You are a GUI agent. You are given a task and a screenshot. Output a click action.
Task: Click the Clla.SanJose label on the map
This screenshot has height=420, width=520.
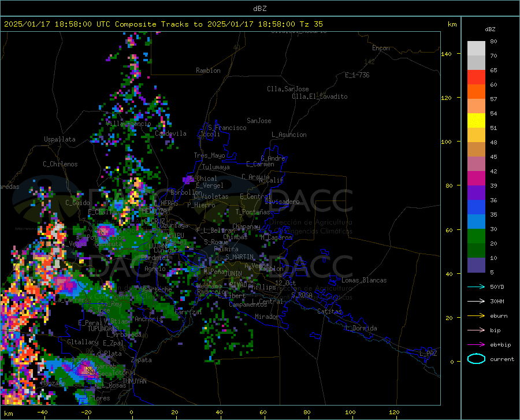click(x=288, y=89)
